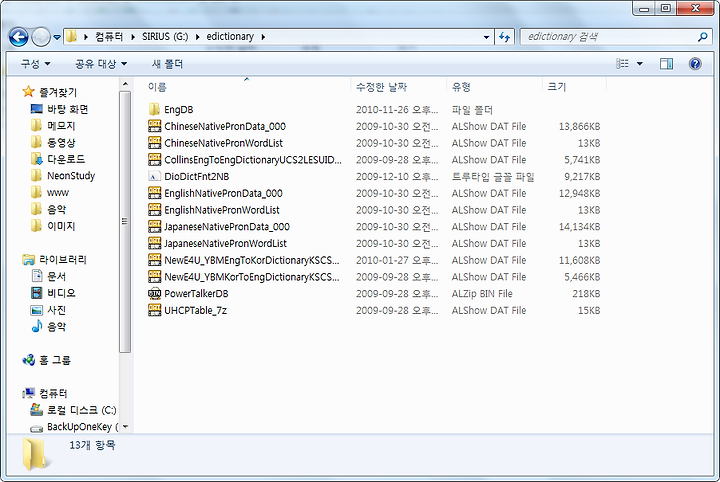Open the 공유 대상 menu
This screenshot has height=482, width=720.
coord(101,64)
